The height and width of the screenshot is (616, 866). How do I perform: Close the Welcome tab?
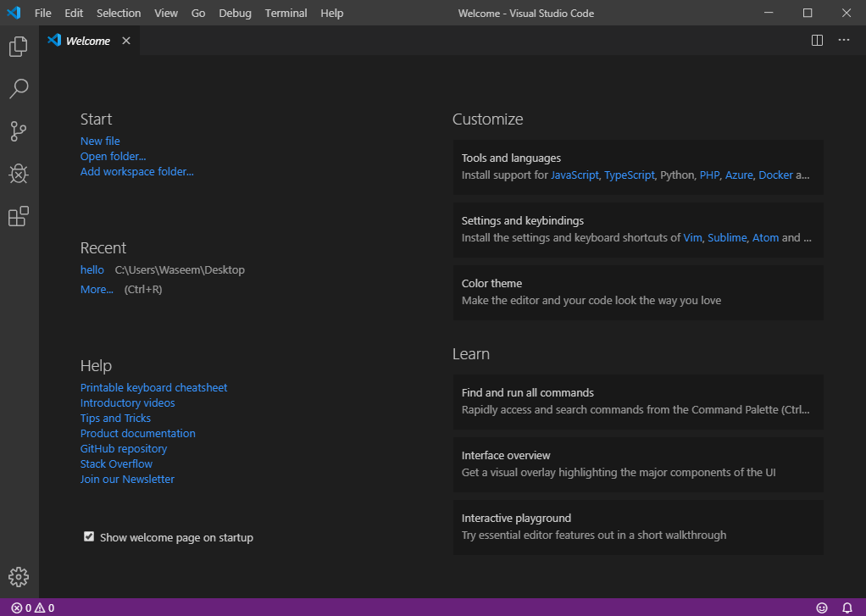coord(126,41)
